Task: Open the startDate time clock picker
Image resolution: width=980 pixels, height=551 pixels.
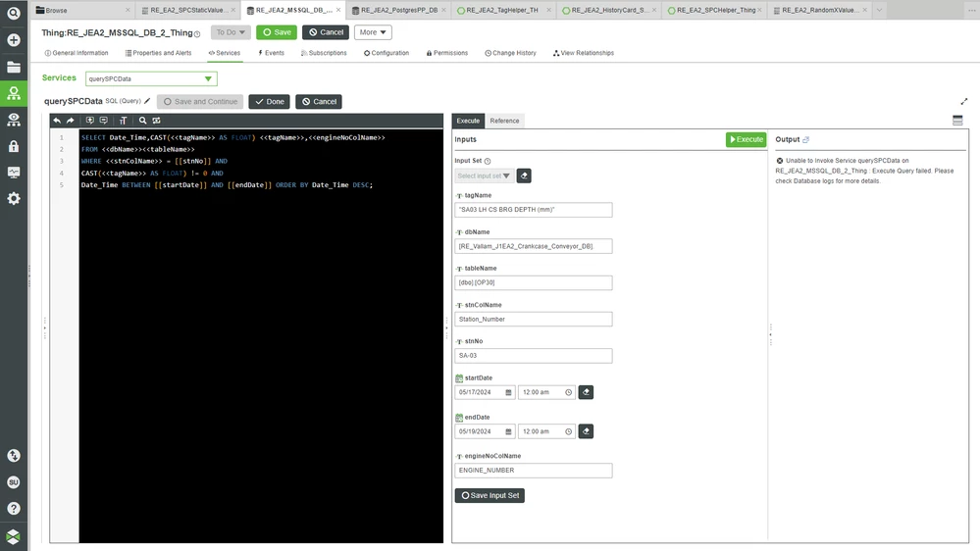Action: 568,392
